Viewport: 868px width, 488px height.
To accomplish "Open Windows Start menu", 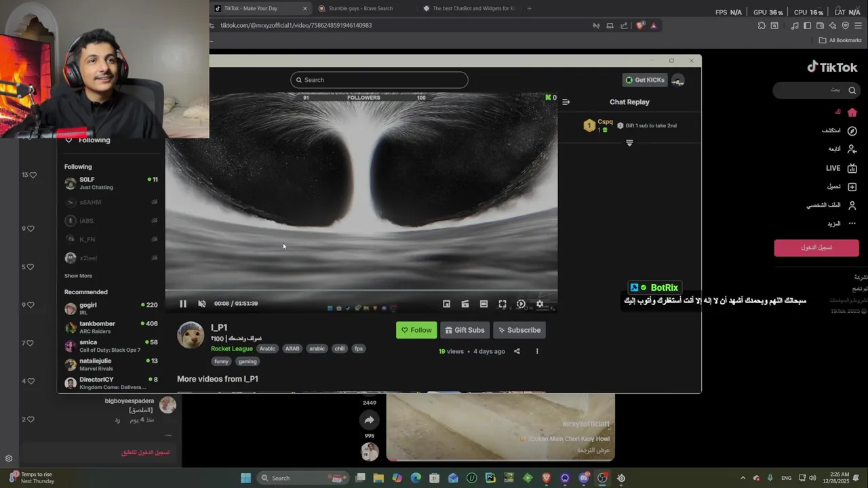I will click(245, 478).
